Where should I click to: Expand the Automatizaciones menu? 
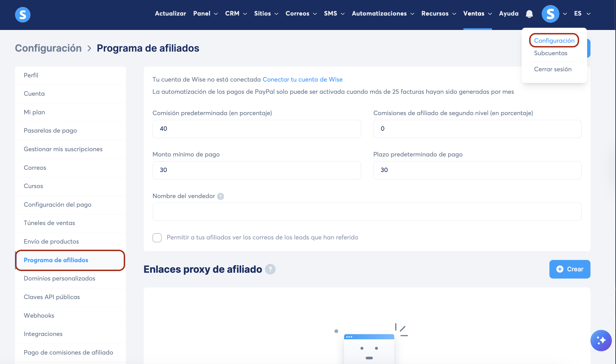[383, 14]
